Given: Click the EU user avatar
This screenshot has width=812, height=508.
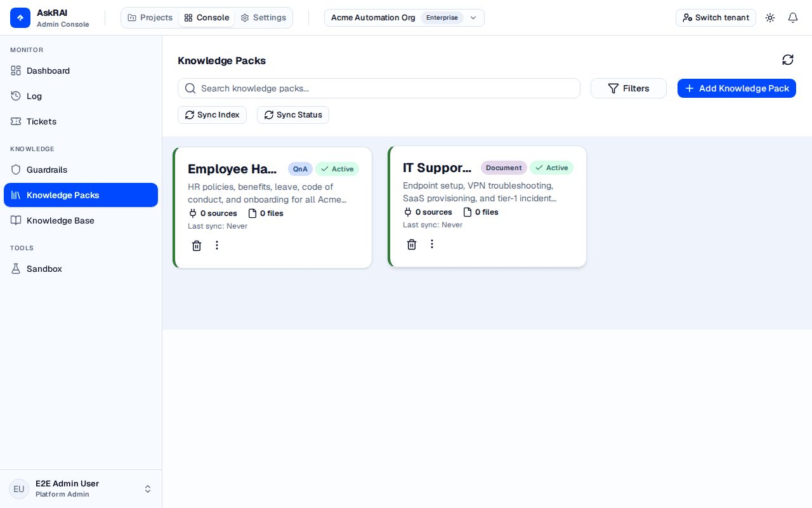Looking at the screenshot, I should [19, 489].
